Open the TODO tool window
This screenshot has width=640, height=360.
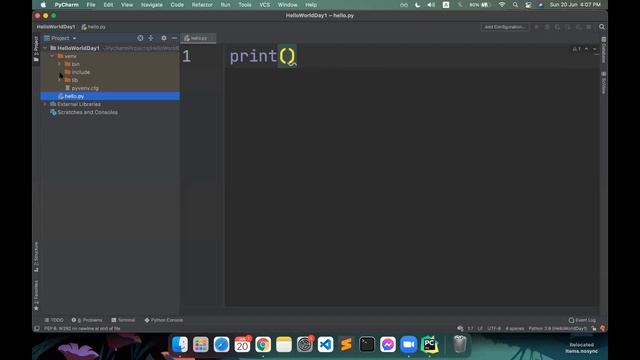coord(54,320)
